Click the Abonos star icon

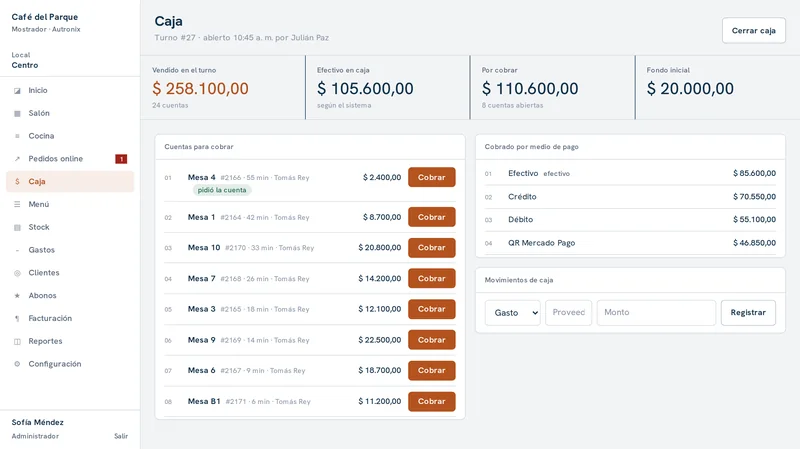[x=17, y=296]
